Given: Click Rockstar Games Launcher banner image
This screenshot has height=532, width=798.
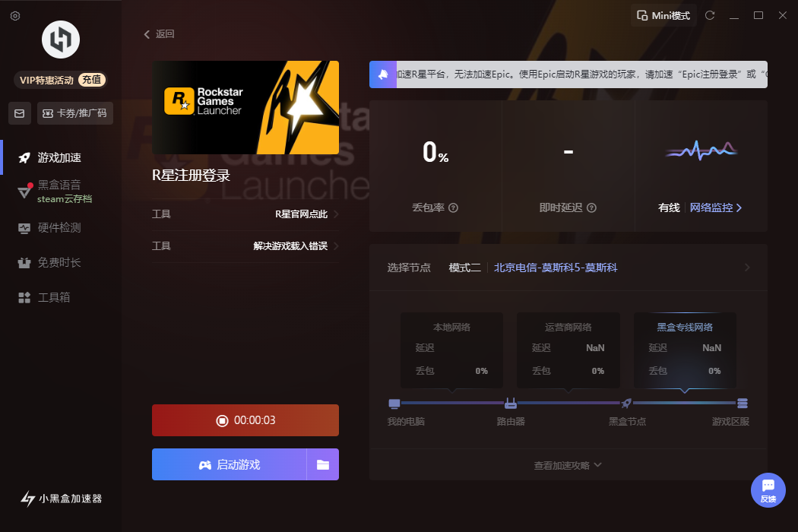Looking at the screenshot, I should pos(245,107).
